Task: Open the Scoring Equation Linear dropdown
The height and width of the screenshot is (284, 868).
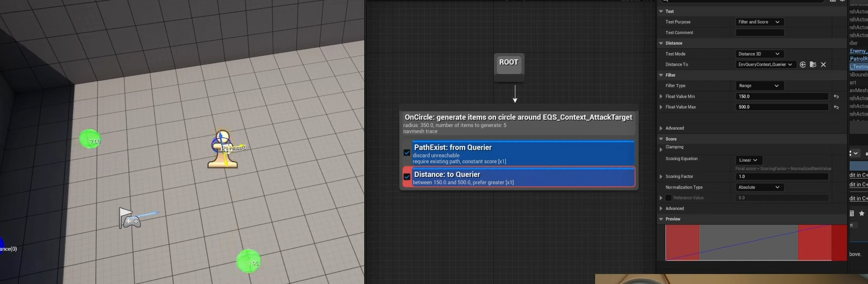Action: (748, 160)
